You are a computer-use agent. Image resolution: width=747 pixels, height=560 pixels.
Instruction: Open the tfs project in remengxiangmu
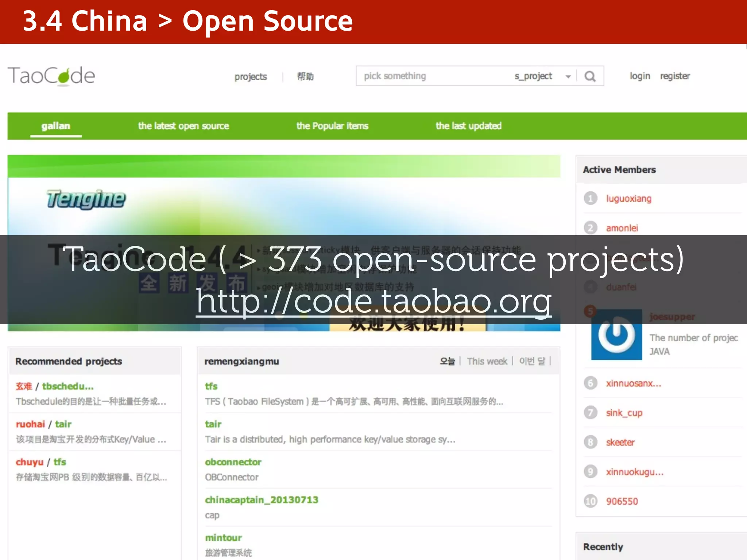point(211,386)
